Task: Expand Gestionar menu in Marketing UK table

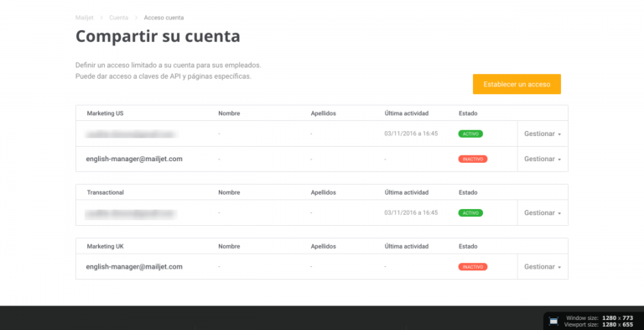Action: 543,267
